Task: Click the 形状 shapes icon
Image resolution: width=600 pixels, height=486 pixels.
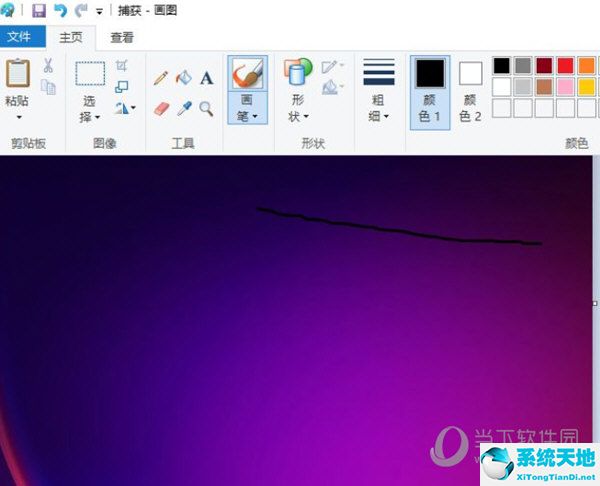Action: (x=298, y=71)
